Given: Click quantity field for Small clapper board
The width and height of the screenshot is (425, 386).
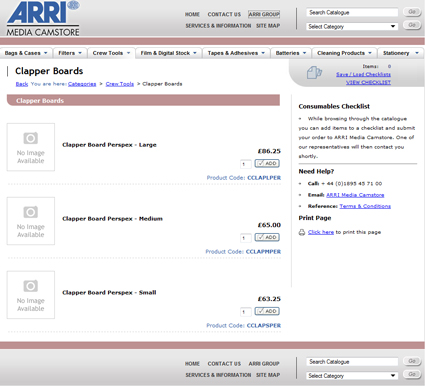Looking at the screenshot, I should 246,312.
